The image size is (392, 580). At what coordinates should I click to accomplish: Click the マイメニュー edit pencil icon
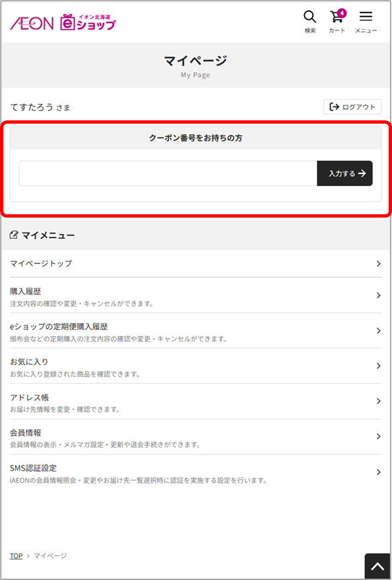[x=14, y=235]
